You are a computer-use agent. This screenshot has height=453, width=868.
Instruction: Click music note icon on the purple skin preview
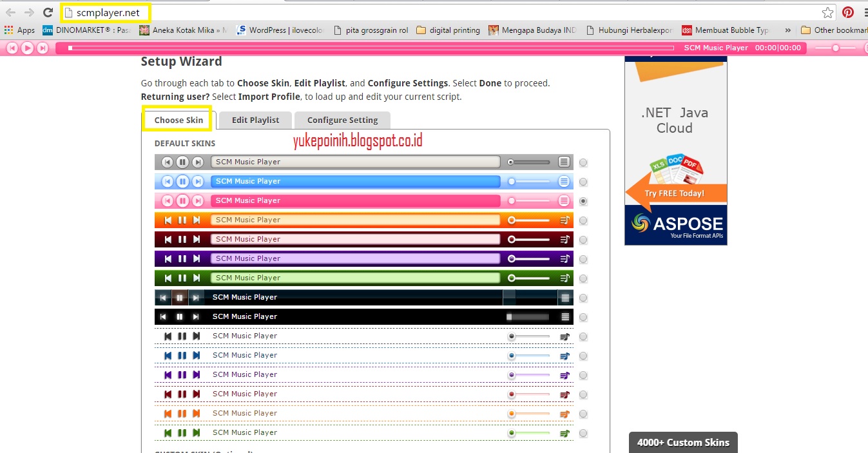[x=565, y=258]
